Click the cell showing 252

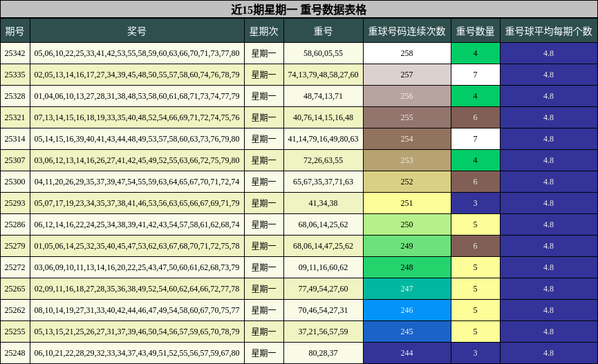[407, 182]
